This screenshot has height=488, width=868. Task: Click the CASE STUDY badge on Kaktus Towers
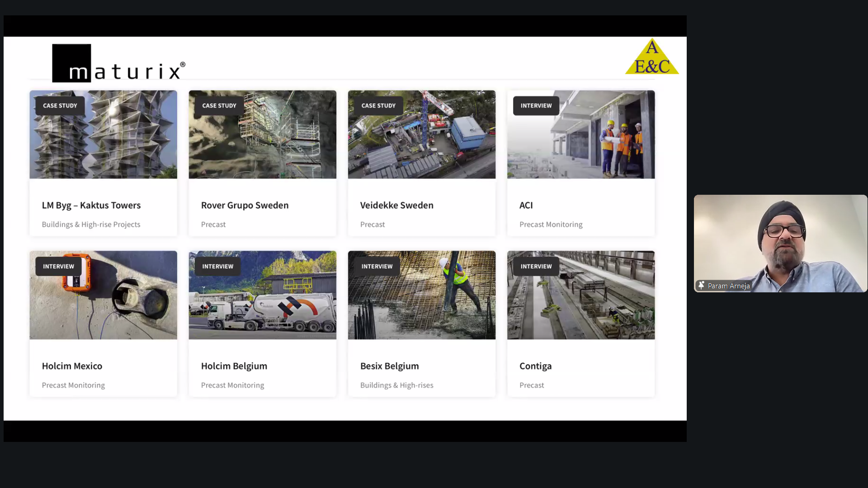coord(60,106)
